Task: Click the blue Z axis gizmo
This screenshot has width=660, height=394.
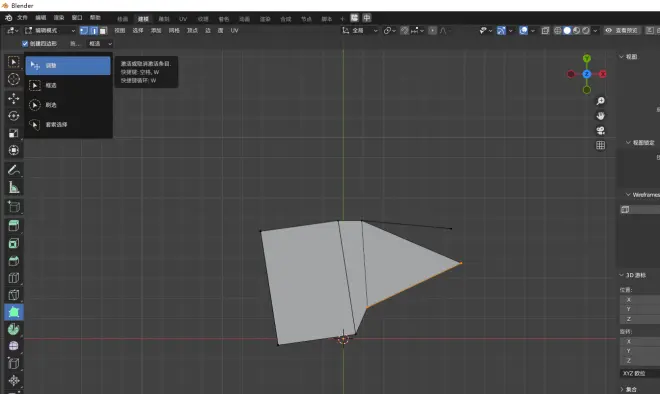Action: pyautogui.click(x=586, y=74)
